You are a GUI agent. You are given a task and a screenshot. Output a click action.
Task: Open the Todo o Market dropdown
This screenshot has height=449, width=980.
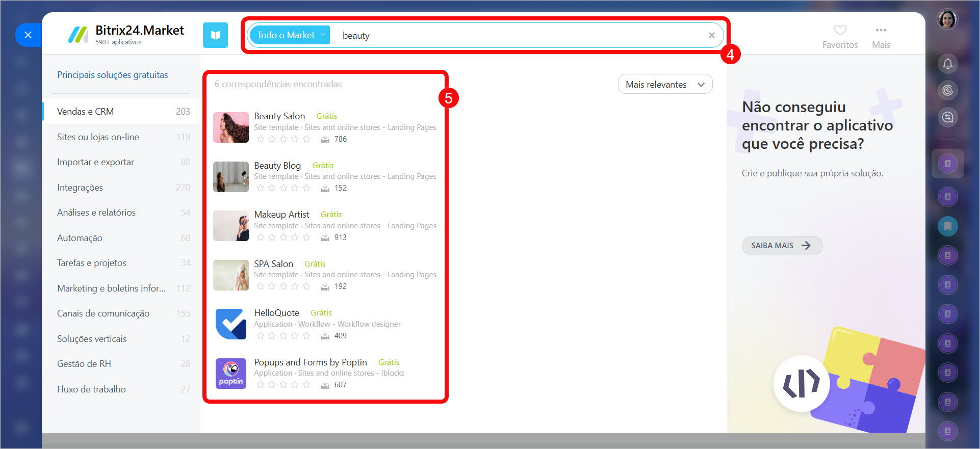coord(290,35)
